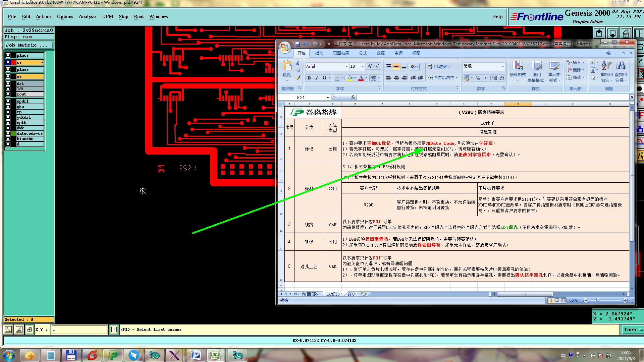Click Genesis upload arrow icon at top right

point(599,33)
